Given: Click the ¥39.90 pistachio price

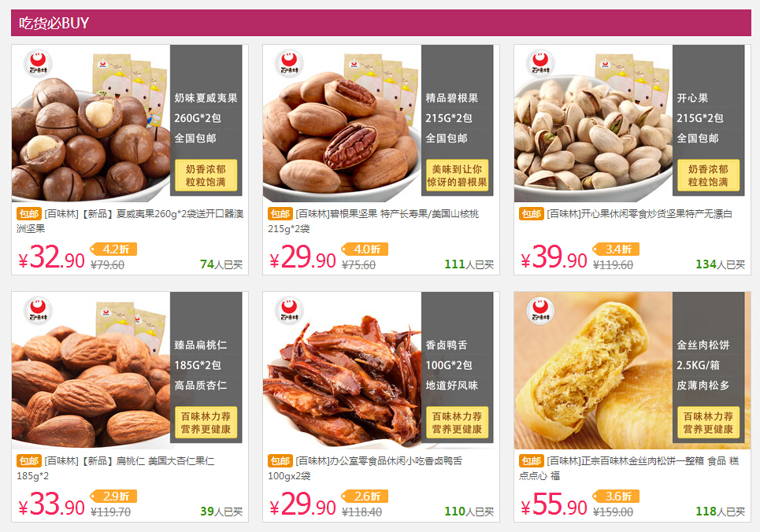Looking at the screenshot, I should pyautogui.click(x=554, y=257).
